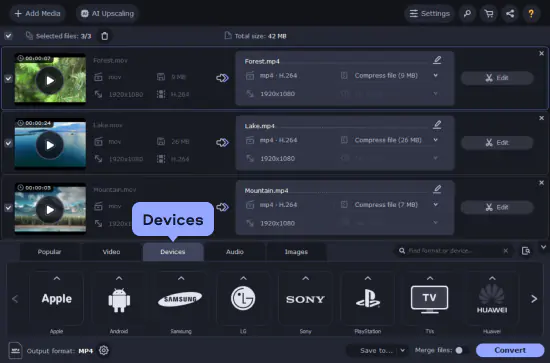
Task: Select the PlayStation device preset
Action: [x=368, y=299]
